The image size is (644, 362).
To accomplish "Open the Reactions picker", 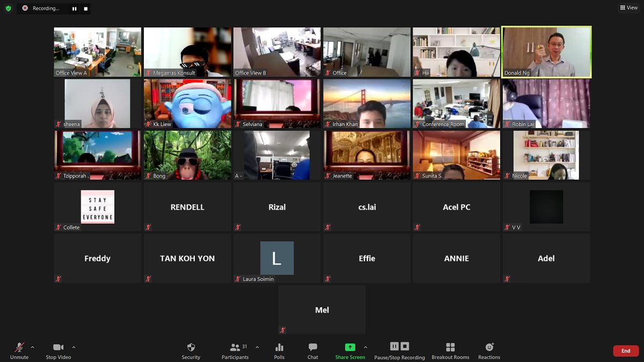I will coord(489,351).
